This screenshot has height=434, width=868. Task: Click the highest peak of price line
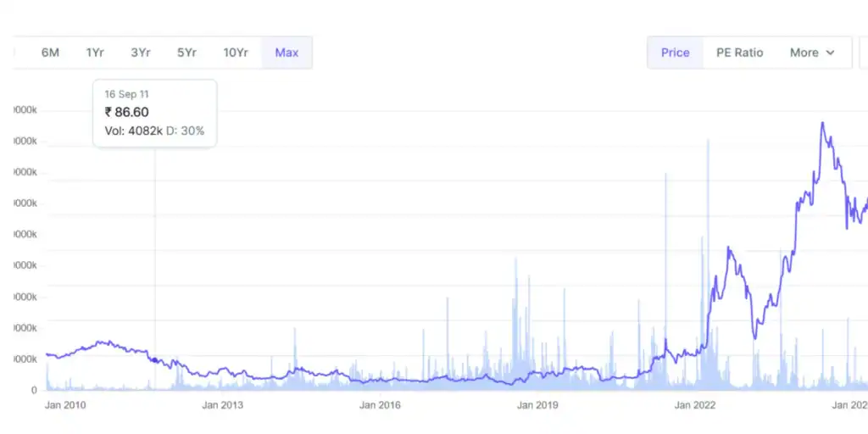[x=821, y=123]
